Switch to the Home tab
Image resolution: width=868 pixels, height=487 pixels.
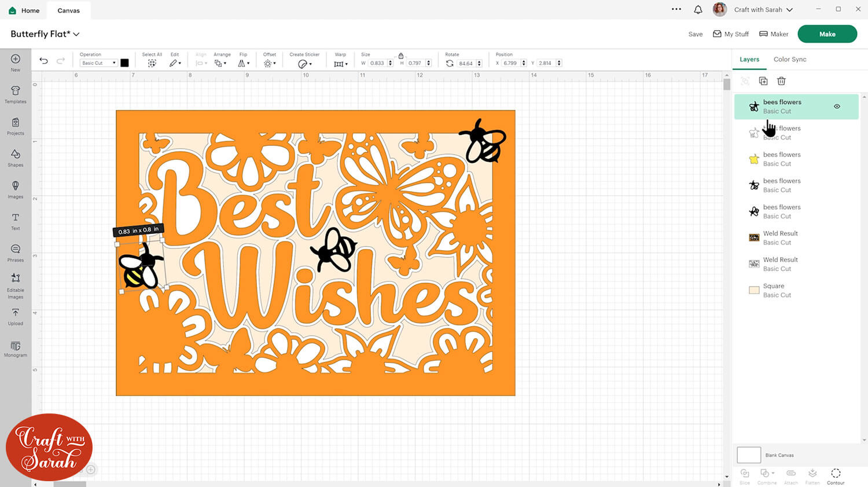[24, 10]
